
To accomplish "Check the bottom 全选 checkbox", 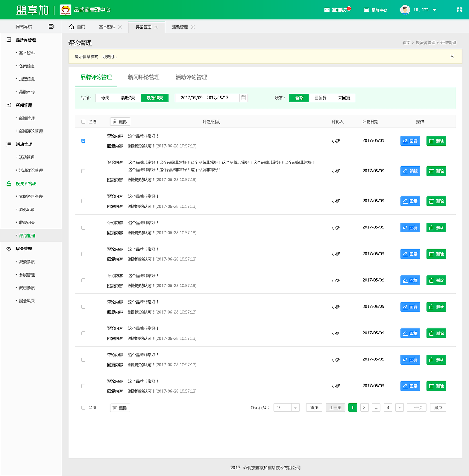I will [84, 408].
